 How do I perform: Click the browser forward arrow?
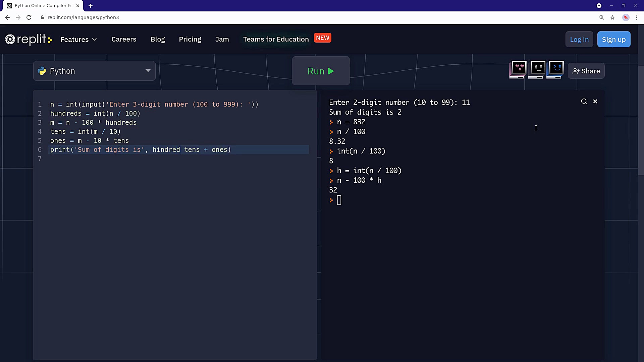[x=18, y=17]
